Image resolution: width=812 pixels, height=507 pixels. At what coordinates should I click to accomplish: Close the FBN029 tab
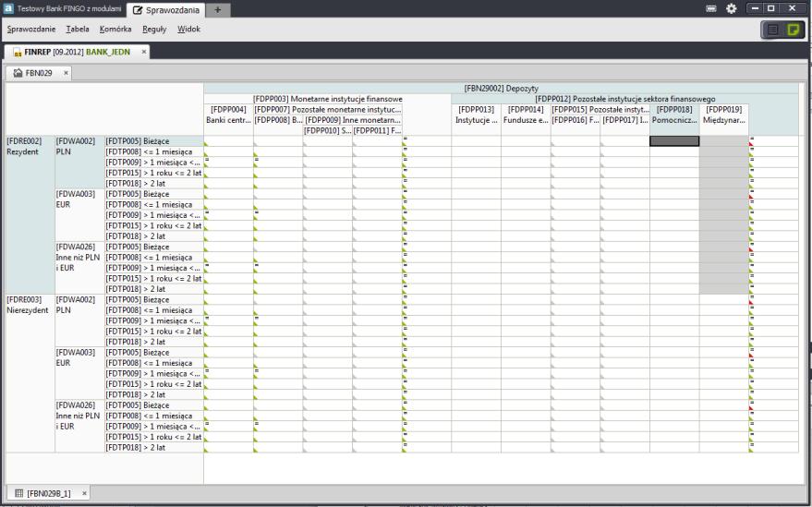point(66,73)
